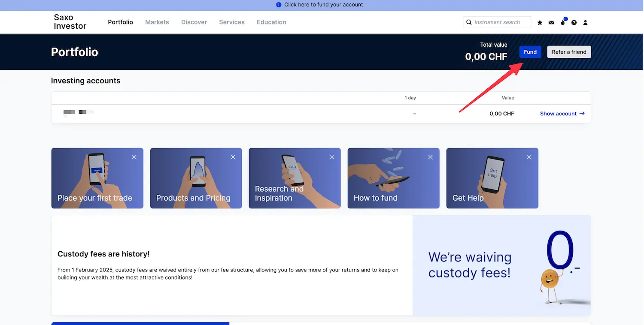Image resolution: width=644 pixels, height=325 pixels.
Task: Open the Markets menu
Action: [x=157, y=22]
